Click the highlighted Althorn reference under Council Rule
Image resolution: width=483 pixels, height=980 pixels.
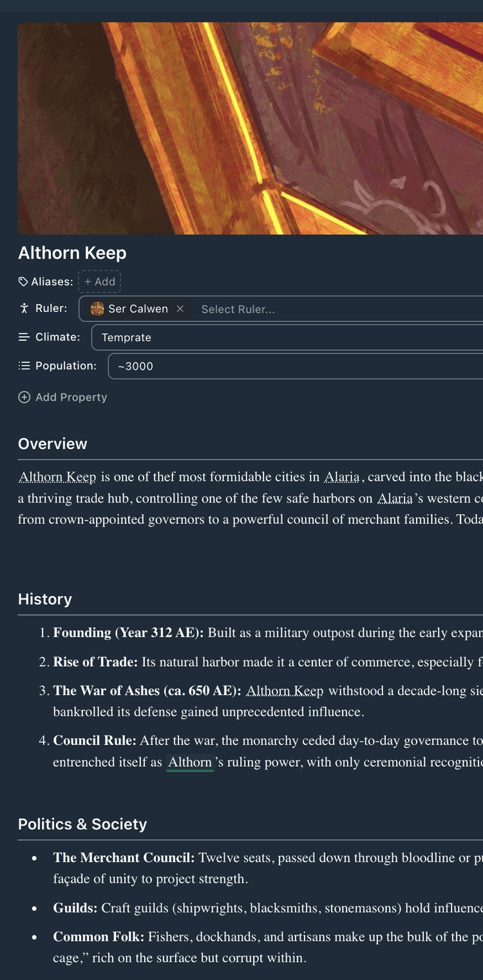[x=190, y=762]
